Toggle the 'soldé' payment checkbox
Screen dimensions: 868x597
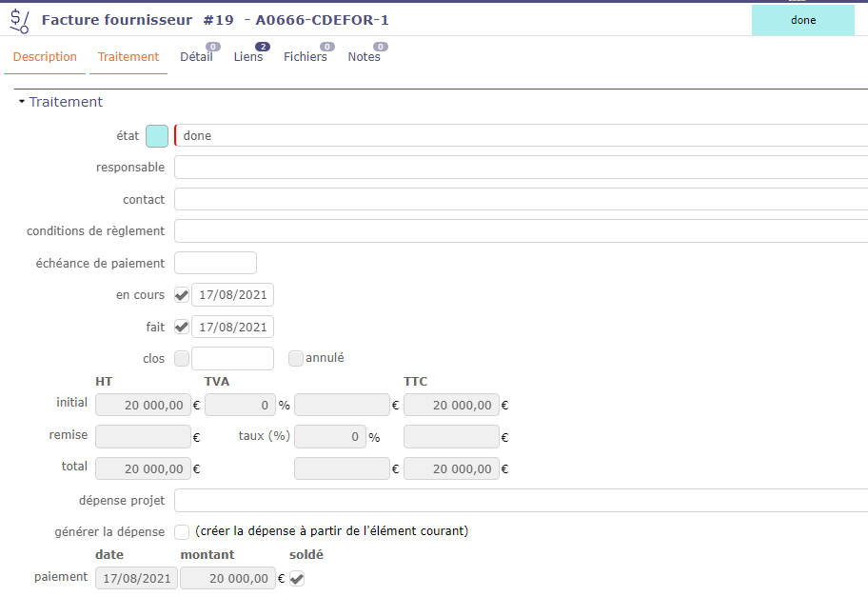[297, 578]
